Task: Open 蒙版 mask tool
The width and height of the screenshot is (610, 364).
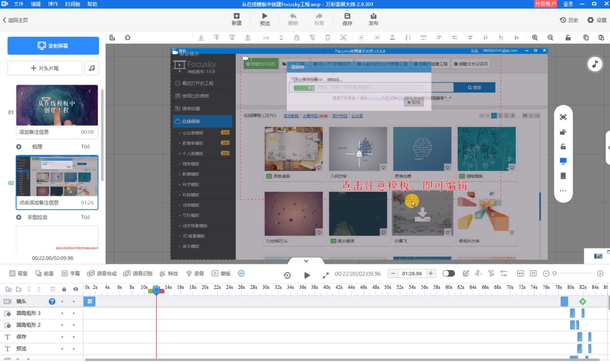Action: (221, 274)
